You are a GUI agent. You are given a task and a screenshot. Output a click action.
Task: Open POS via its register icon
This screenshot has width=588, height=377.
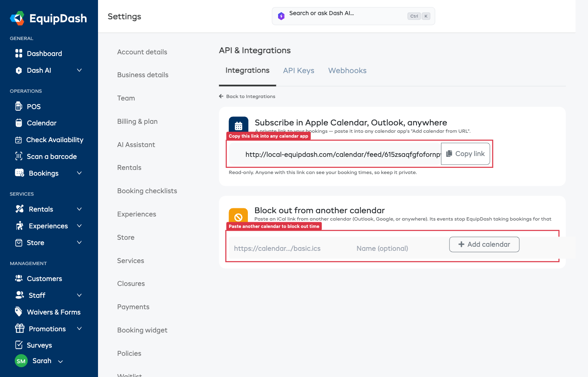pos(19,106)
